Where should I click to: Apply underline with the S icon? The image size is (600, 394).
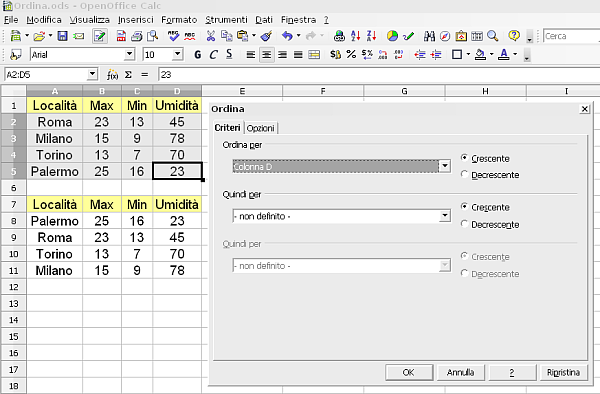coord(229,54)
